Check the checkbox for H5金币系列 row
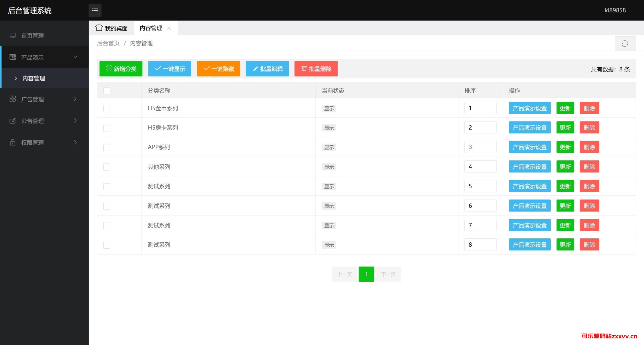 point(107,108)
